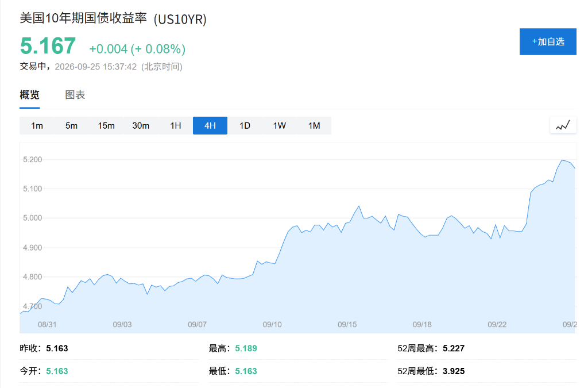The height and width of the screenshot is (388, 588).
Task: Click the +加自选 button
Action: 548,41
